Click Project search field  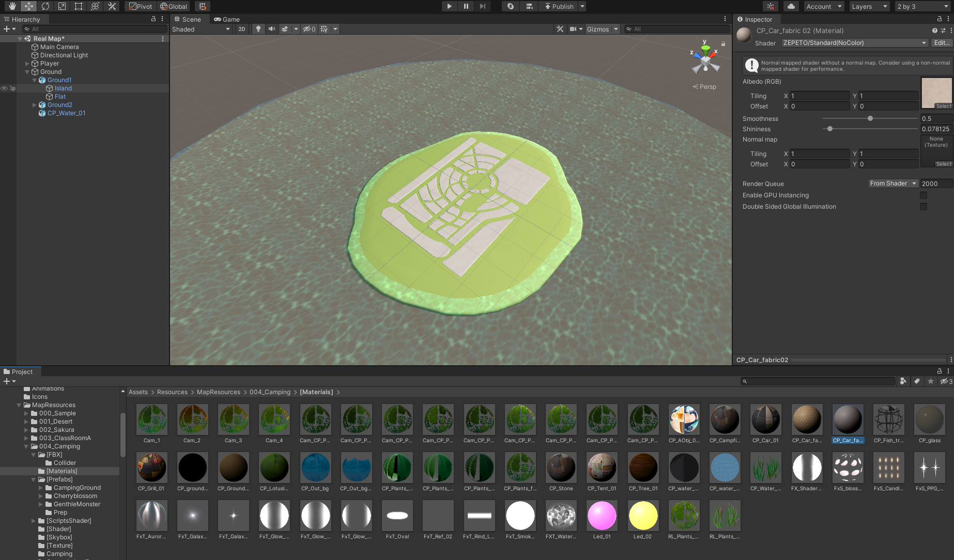coord(818,381)
